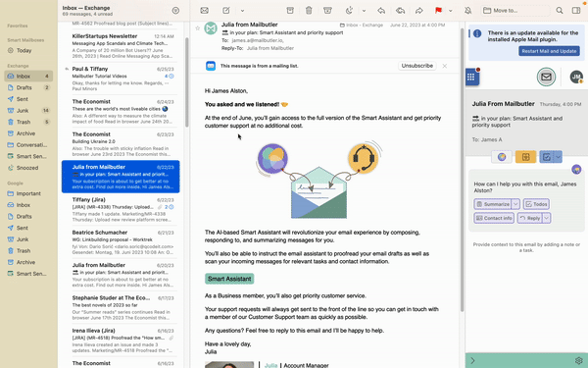
Task: Select the Exchange Inbox folder
Action: (x=28, y=77)
